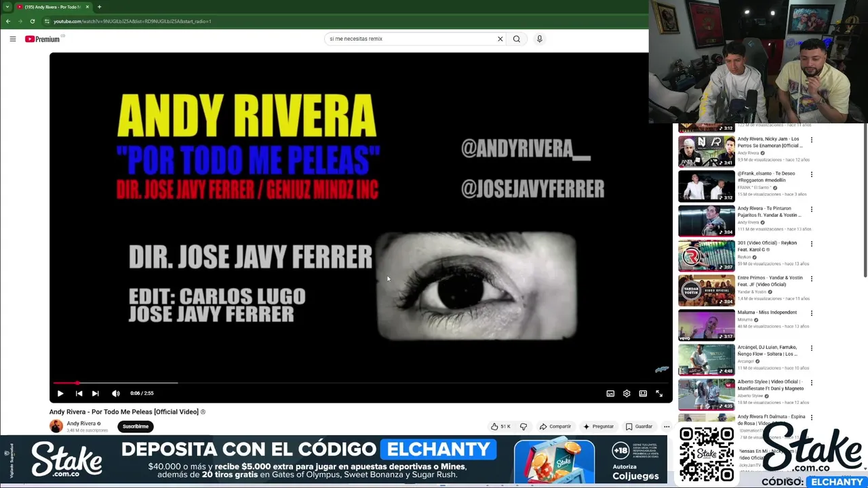
Task: Go to the previous video in the player
Action: pos(79,393)
